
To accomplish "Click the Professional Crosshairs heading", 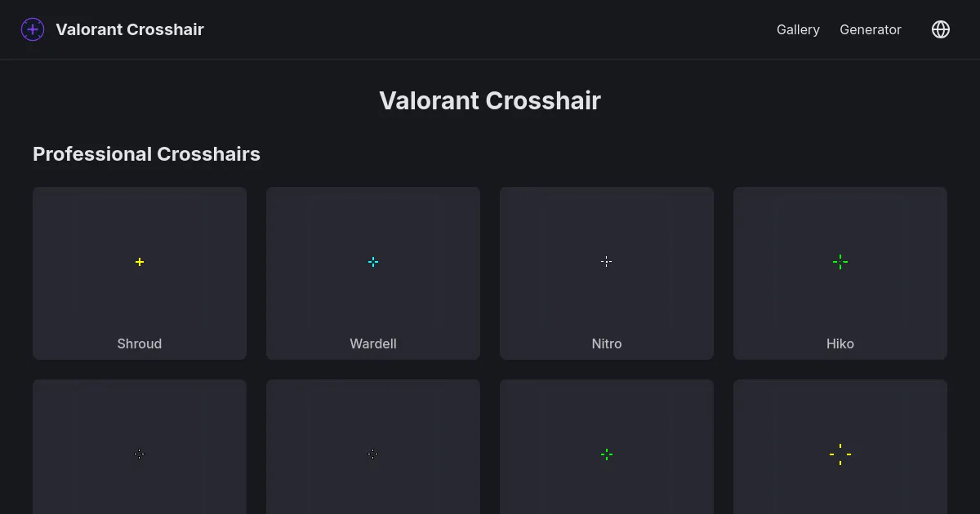I will 146,154.
